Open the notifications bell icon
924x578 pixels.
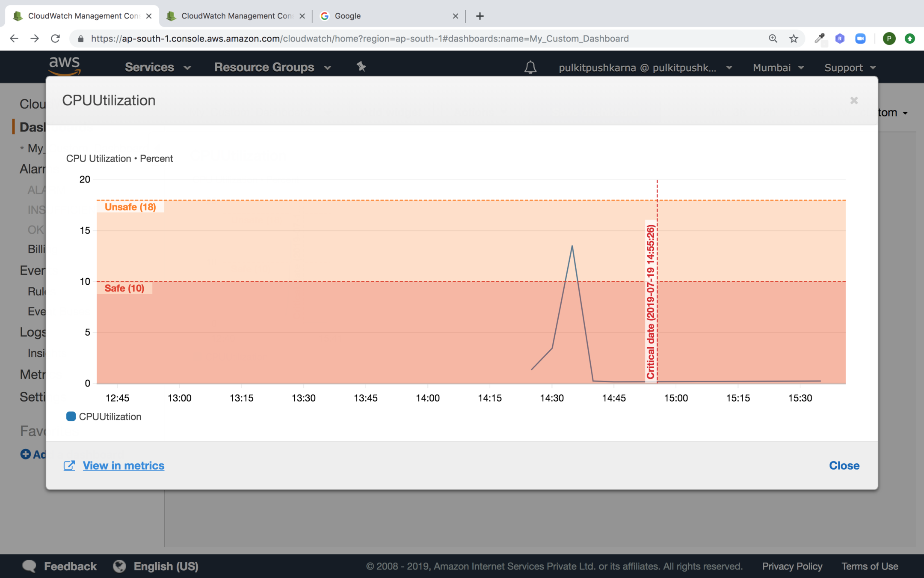[530, 67]
